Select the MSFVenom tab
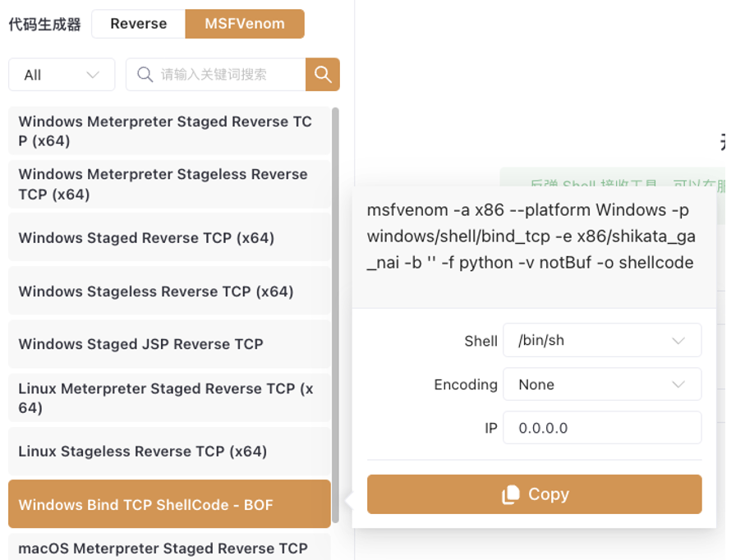 (245, 24)
